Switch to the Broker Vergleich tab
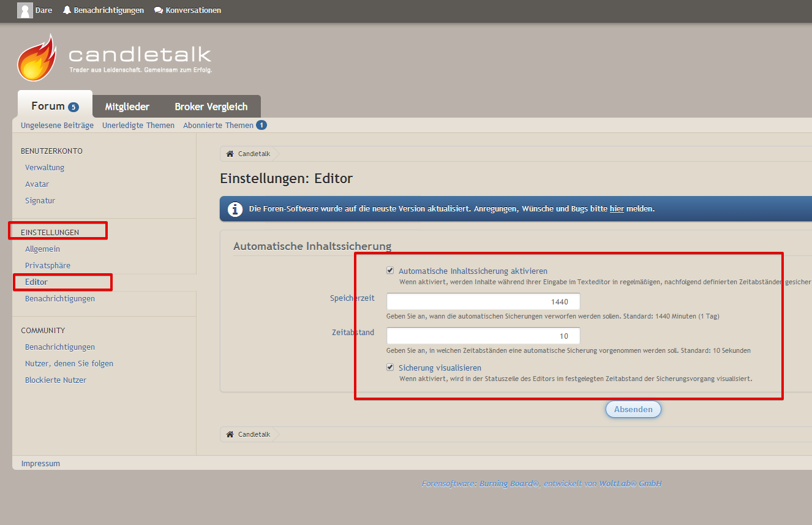 pyautogui.click(x=211, y=107)
